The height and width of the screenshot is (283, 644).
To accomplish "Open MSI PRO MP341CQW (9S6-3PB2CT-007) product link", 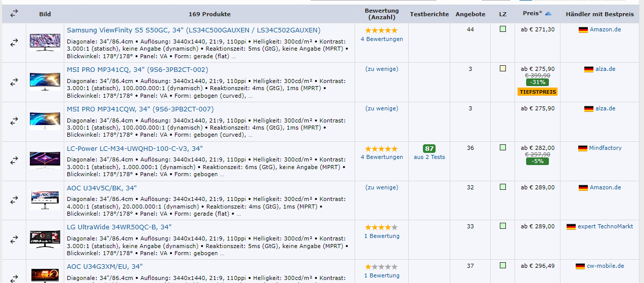I will (140, 109).
